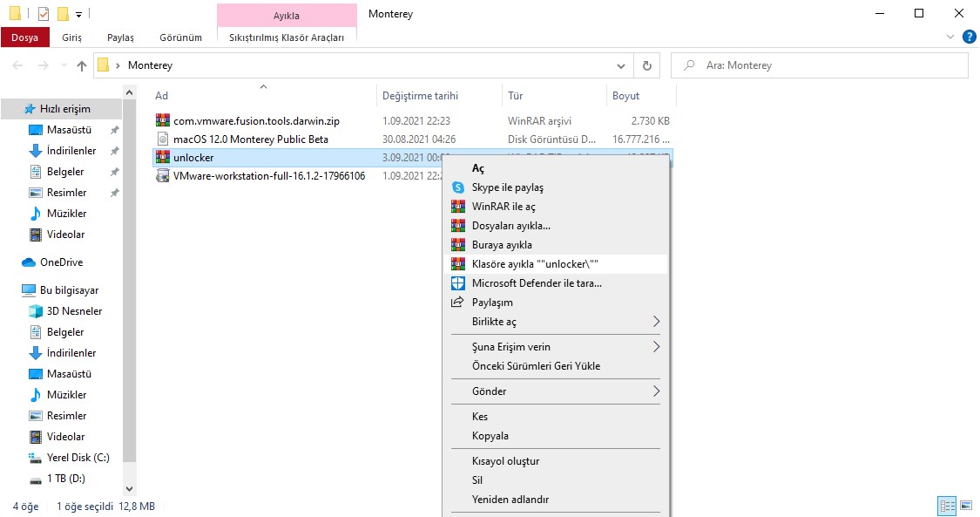
Task: Click the unlocker archive file icon
Action: [163, 157]
